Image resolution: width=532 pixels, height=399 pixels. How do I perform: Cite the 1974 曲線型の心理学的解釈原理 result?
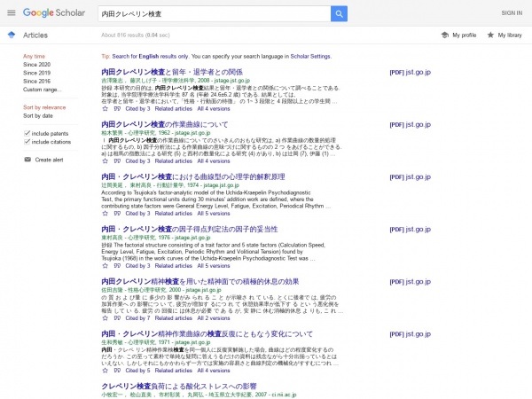point(117,214)
